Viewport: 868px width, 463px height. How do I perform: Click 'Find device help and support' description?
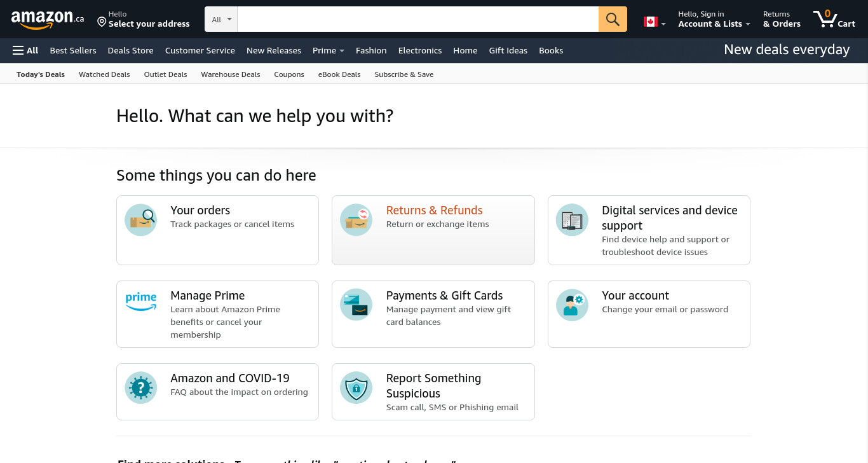point(666,245)
